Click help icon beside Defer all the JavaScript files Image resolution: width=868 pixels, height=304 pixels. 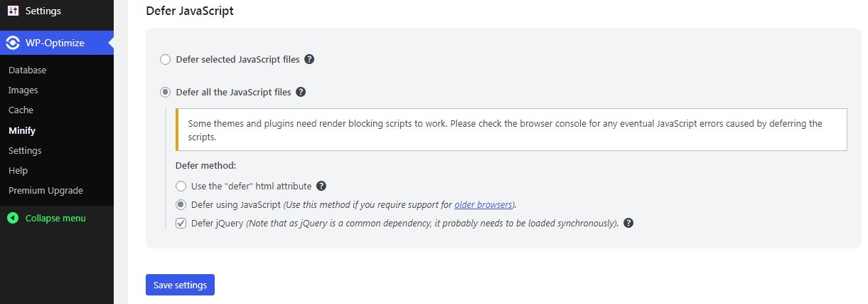(301, 92)
